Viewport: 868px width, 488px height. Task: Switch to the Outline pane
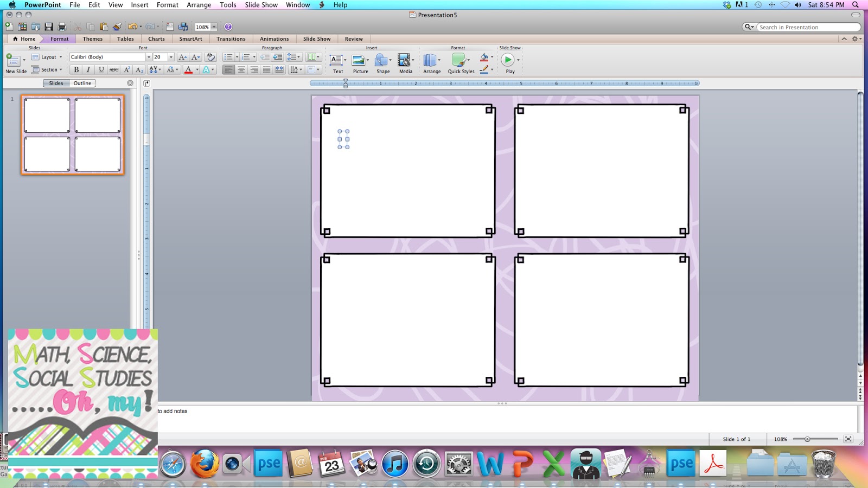pos(82,83)
